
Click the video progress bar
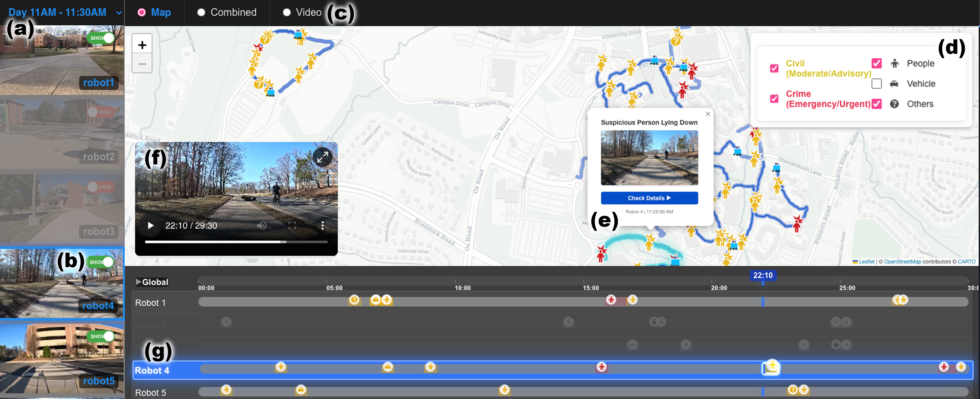tap(236, 242)
